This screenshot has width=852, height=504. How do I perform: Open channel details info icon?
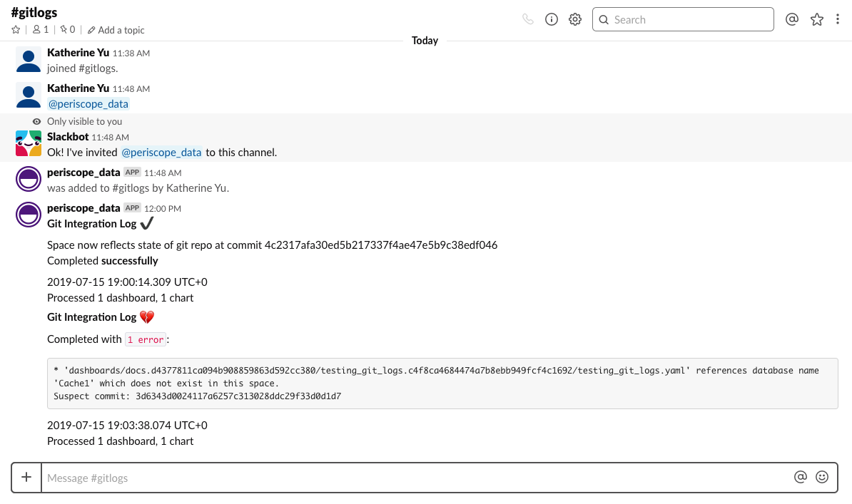click(x=551, y=19)
